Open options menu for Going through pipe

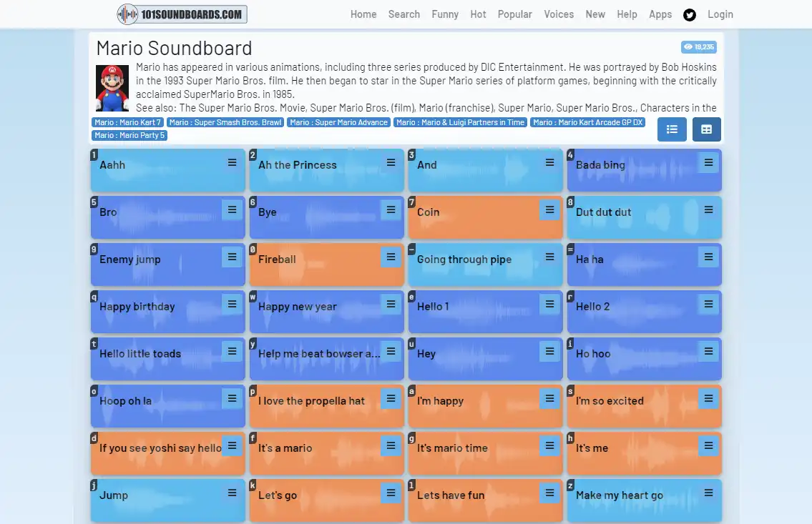549,257
